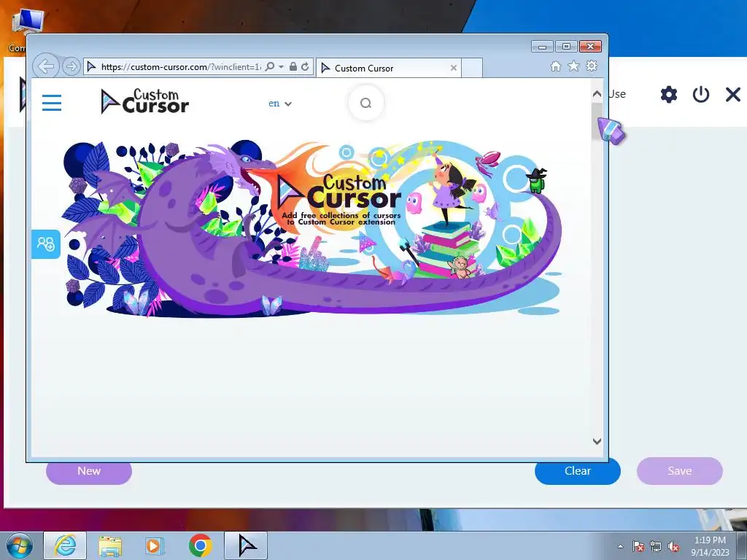
Task: Go forward with the browser Forward arrow
Action: point(71,66)
